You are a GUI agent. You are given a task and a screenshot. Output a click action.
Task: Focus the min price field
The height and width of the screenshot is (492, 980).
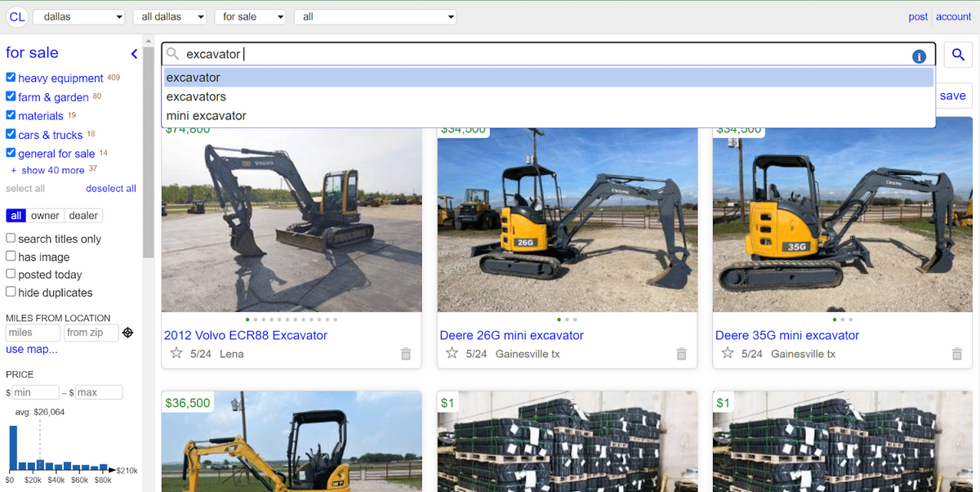[35, 392]
